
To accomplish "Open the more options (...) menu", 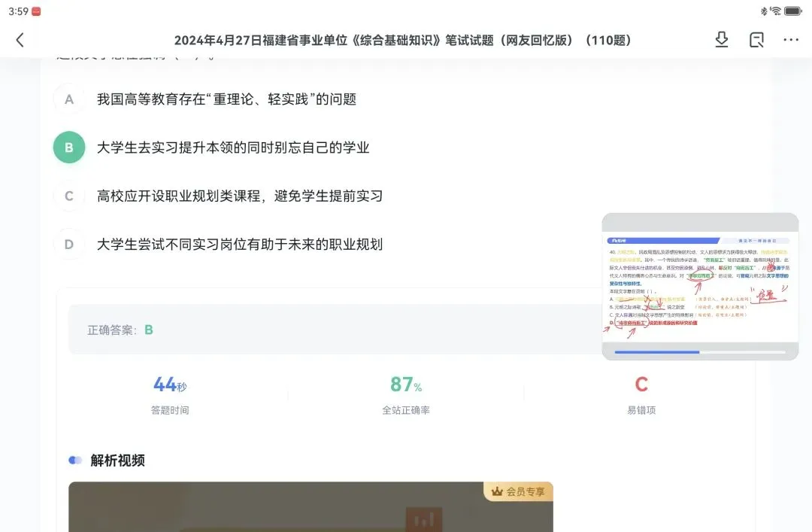I will [x=790, y=39].
